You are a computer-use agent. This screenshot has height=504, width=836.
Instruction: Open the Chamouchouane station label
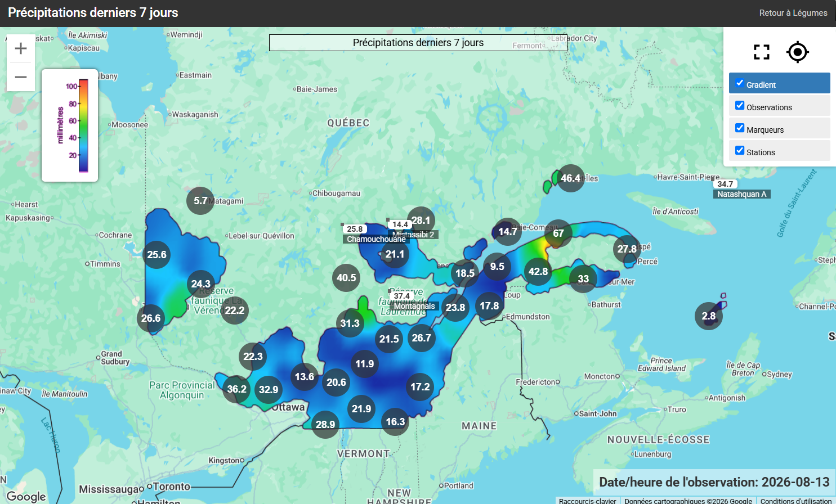point(376,239)
